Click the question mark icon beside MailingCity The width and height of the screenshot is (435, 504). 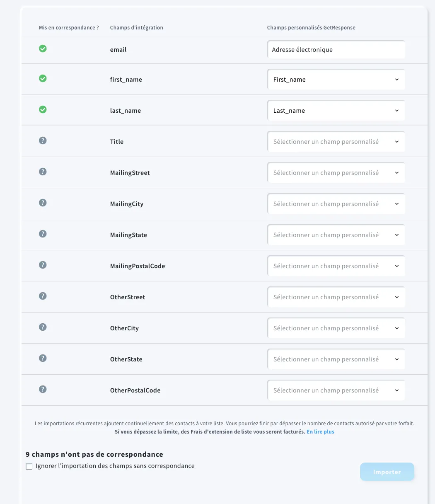coord(43,203)
